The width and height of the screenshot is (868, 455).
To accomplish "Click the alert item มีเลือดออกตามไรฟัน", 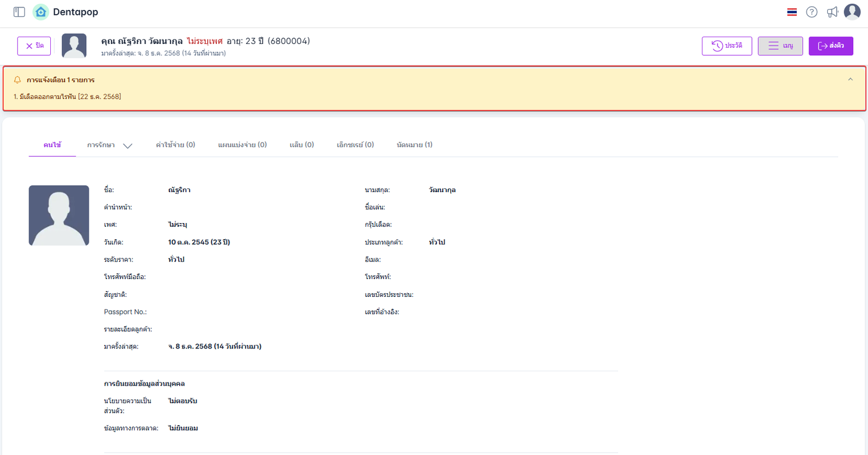I will click(x=68, y=97).
